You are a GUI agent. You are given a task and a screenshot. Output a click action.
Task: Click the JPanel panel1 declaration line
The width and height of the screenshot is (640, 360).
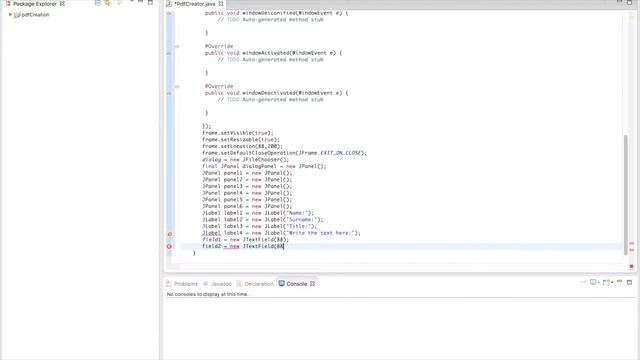247,173
